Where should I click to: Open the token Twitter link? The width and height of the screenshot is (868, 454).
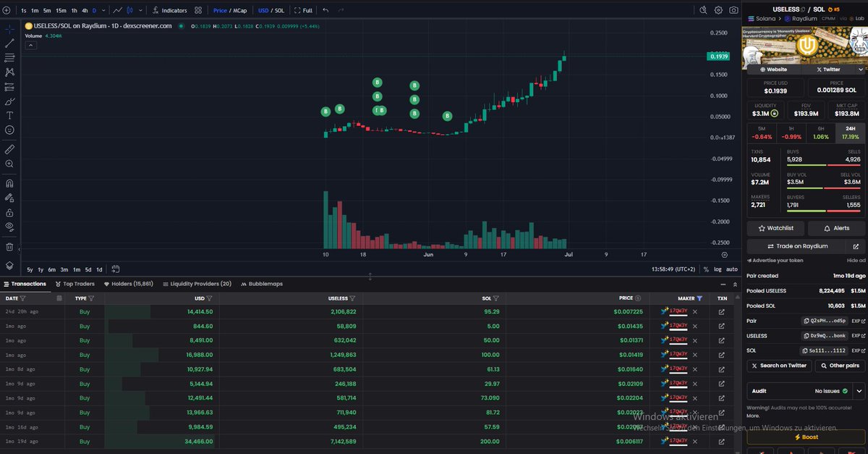(827, 70)
